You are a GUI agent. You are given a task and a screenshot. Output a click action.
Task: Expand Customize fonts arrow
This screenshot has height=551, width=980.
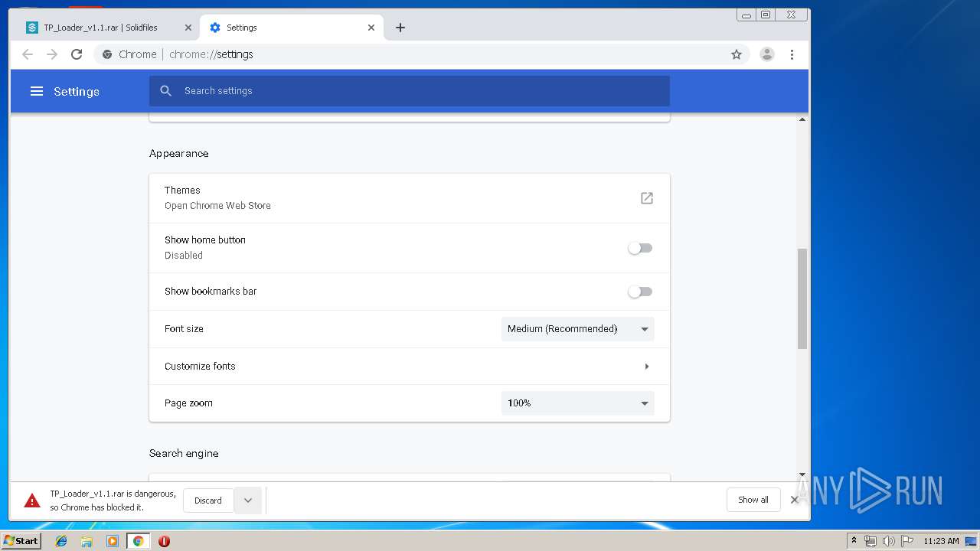pos(647,367)
